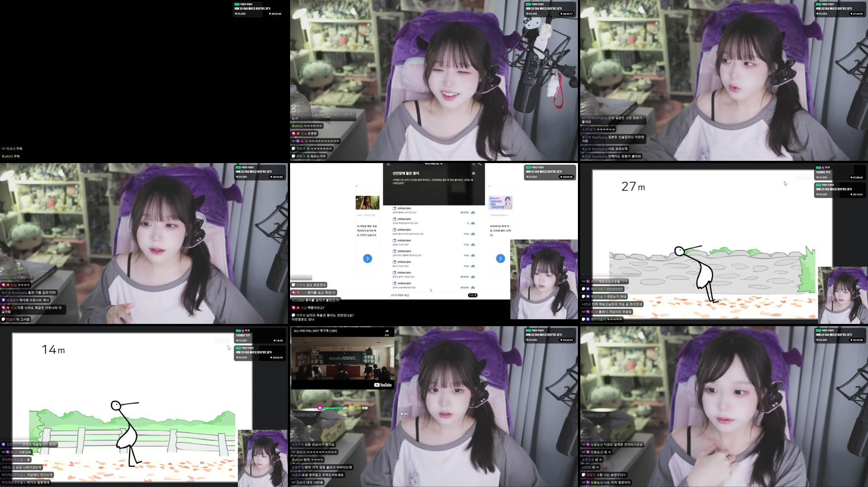The image size is (868, 487).
Task: Click the YouTube logo watermark on the video
Action: tap(383, 385)
